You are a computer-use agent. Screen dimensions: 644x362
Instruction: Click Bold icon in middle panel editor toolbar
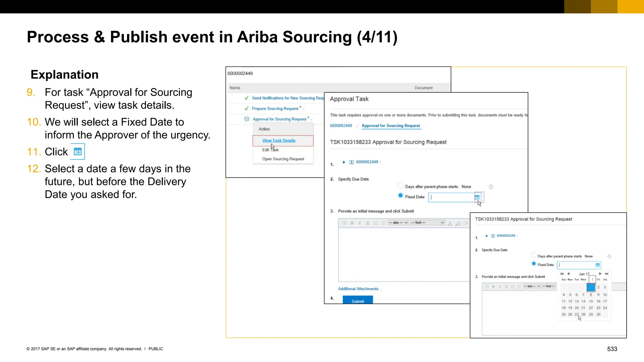352,223
